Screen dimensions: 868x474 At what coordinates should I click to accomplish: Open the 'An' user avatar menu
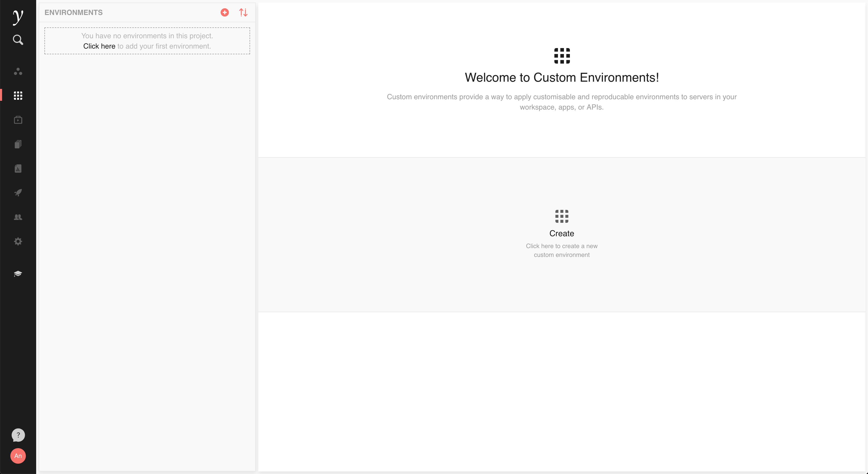point(18,456)
